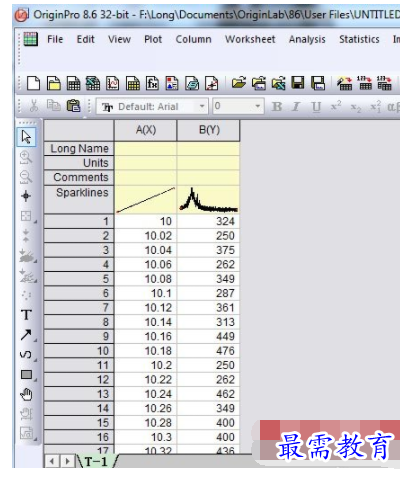
Task: Click the Import Wizard toolbar icon
Action: [x=344, y=83]
